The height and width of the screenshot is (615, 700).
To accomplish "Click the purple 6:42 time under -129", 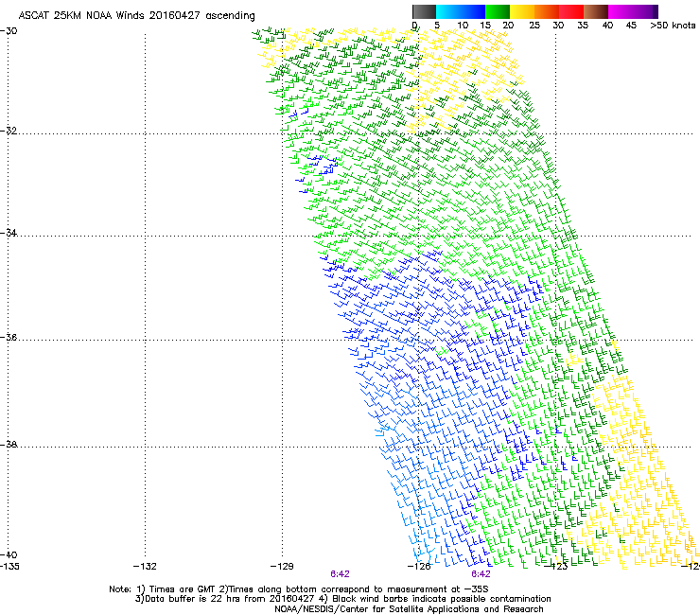I will point(341,574).
